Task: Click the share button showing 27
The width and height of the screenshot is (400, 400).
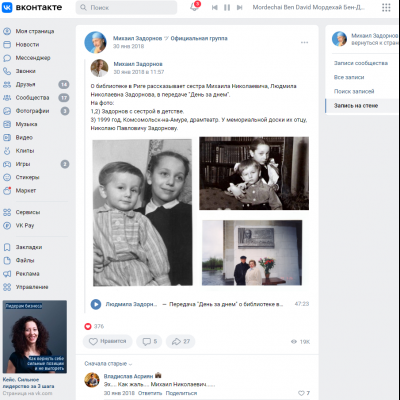Action: [x=180, y=341]
